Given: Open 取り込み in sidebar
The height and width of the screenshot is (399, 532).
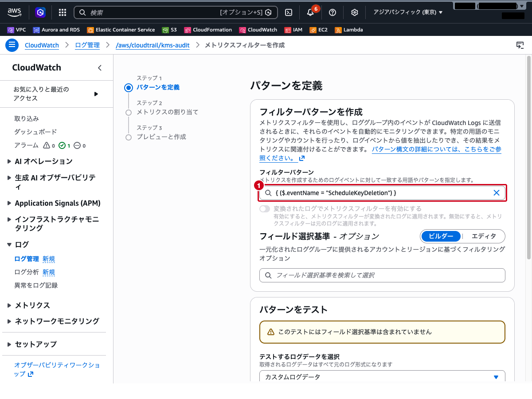Looking at the screenshot, I should [27, 119].
